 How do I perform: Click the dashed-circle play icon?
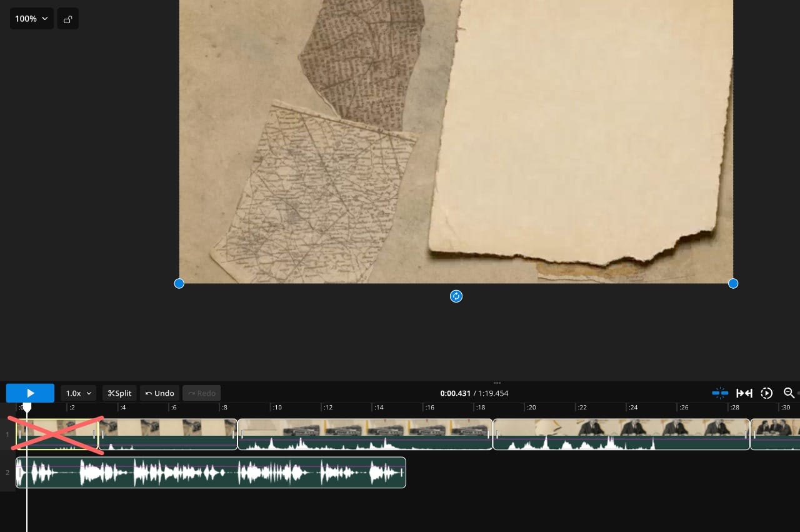767,393
